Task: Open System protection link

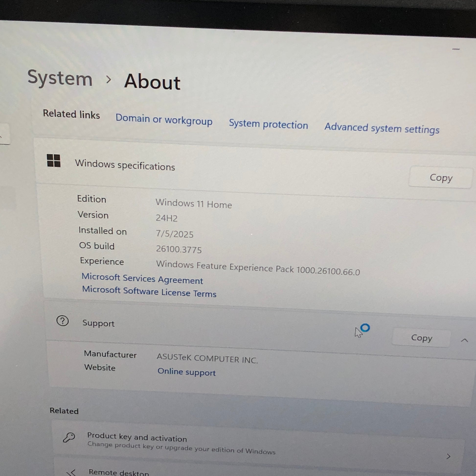Action: click(x=268, y=125)
